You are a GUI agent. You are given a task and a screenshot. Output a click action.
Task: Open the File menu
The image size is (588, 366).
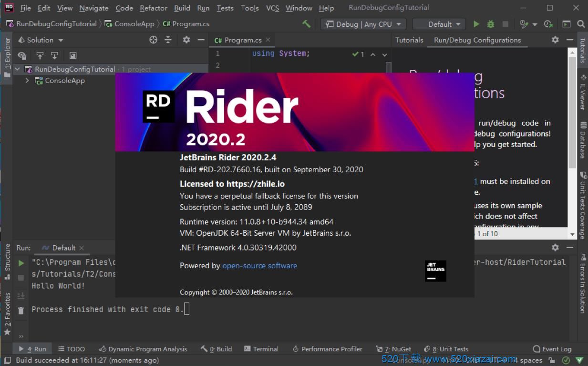pos(25,8)
